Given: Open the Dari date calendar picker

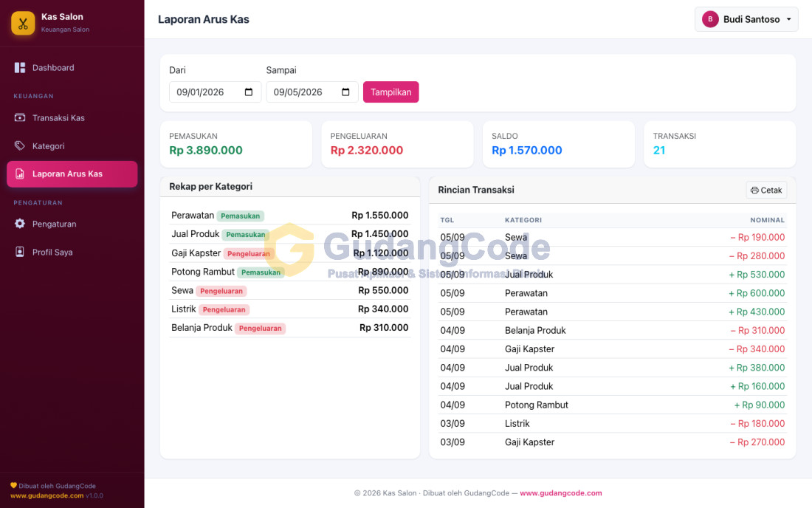Looking at the screenshot, I should tap(249, 92).
